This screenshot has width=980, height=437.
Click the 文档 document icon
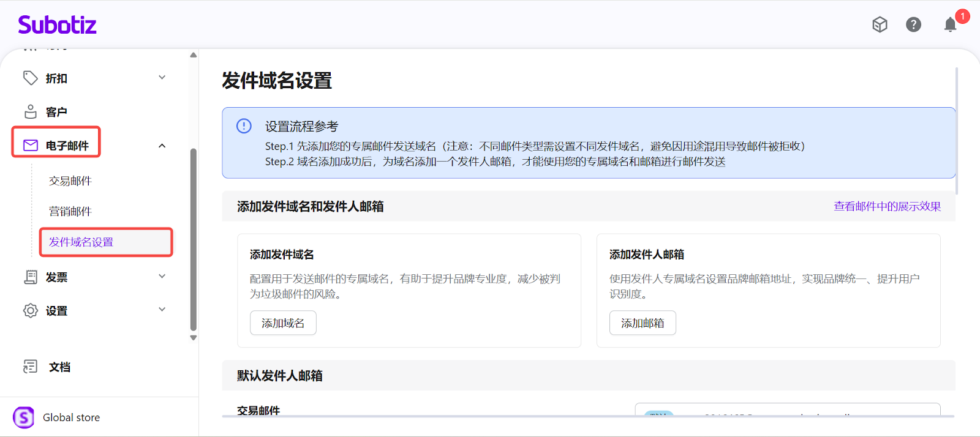point(30,367)
